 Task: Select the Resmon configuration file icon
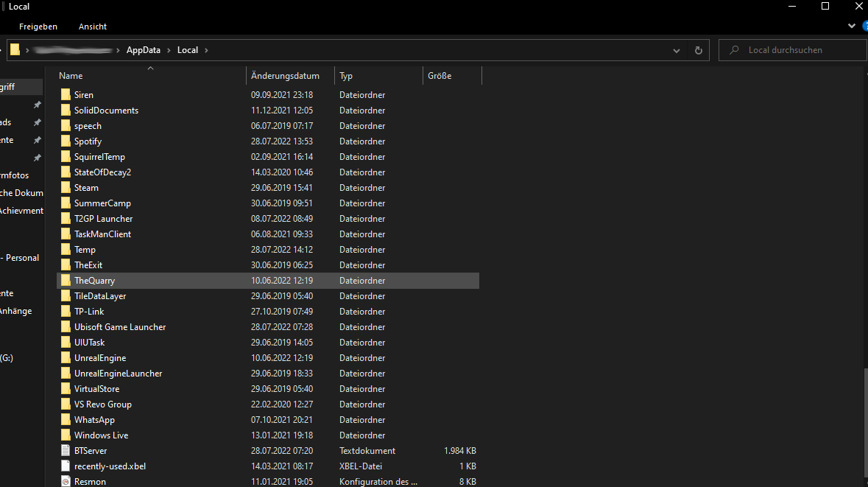(x=66, y=481)
